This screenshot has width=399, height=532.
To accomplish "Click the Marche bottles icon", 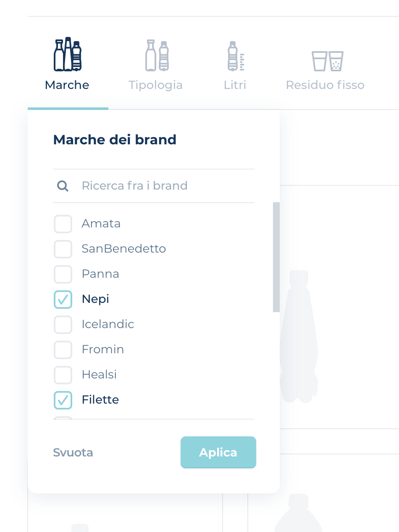I will click(67, 55).
